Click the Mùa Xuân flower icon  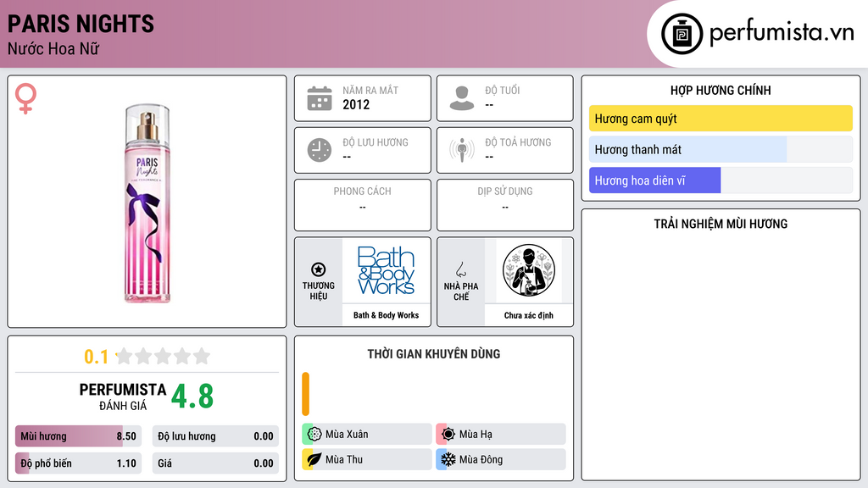pyautogui.click(x=314, y=434)
